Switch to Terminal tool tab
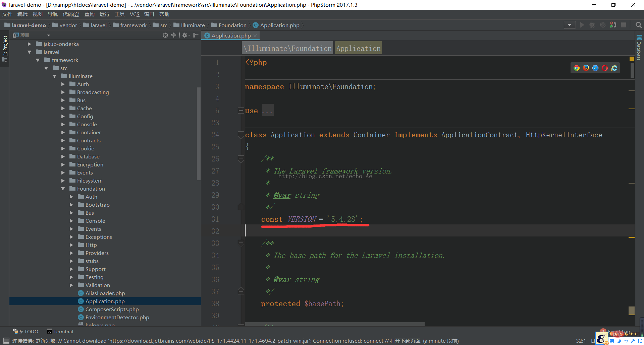Screen dimensions: 644x345 pos(60,332)
